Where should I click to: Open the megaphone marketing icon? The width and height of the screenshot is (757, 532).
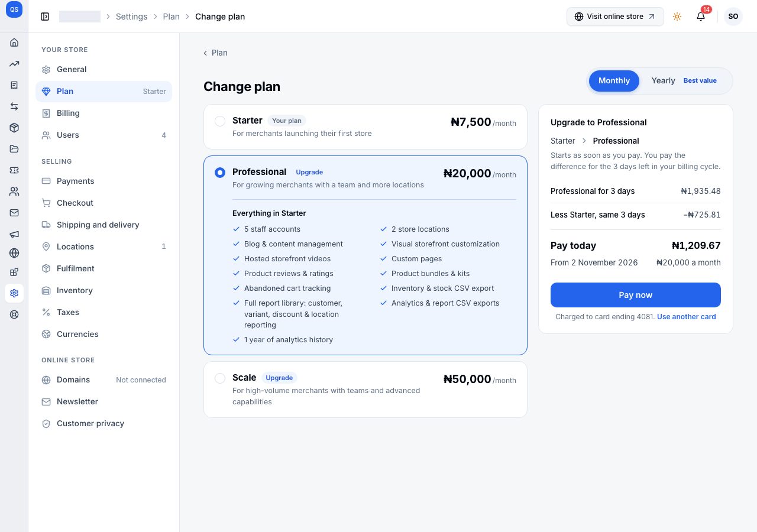[14, 234]
